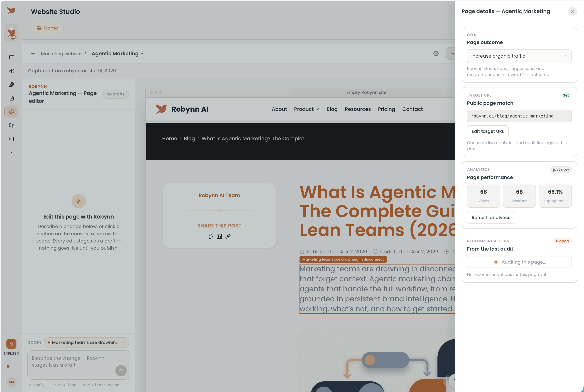This screenshot has width=584, height=392.
Task: Click the asterisk Robynn editor icon
Action: point(78,201)
